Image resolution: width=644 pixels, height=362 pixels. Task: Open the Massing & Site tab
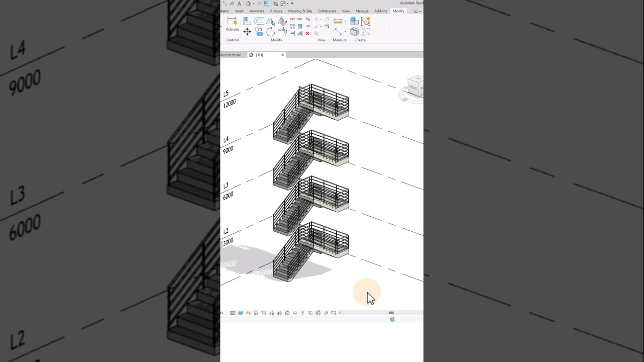point(300,11)
